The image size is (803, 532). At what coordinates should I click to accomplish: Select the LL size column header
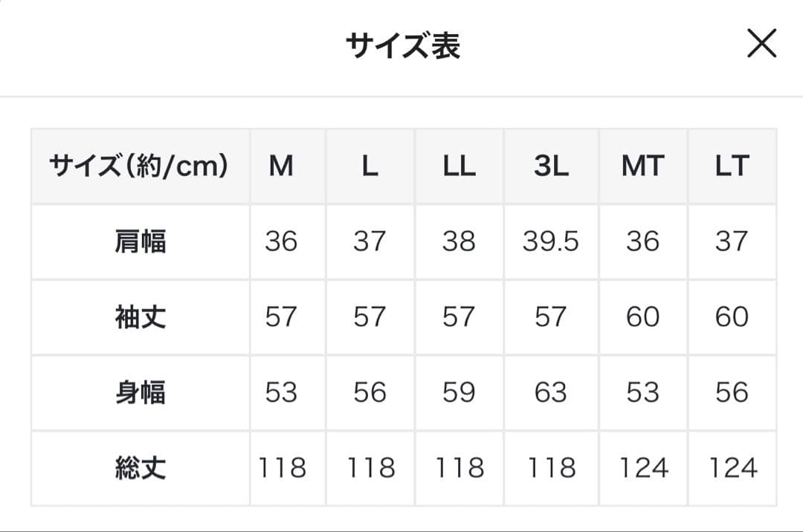459,166
